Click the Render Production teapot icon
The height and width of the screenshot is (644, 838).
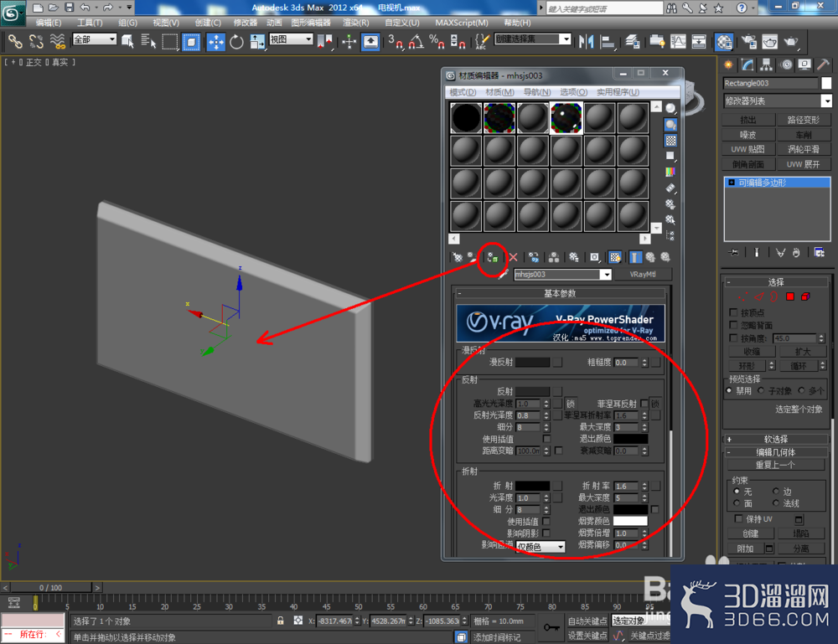point(790,42)
